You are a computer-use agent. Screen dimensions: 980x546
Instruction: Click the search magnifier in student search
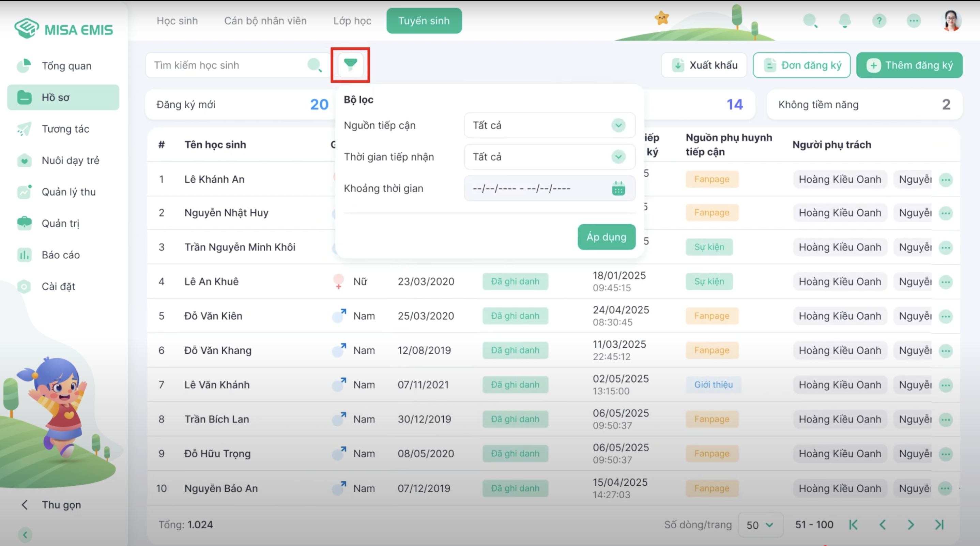(315, 65)
